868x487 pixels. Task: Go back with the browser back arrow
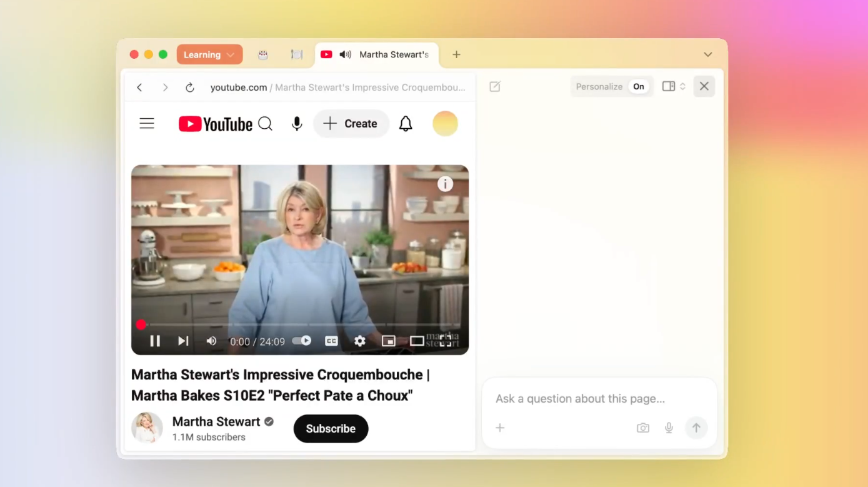click(139, 88)
